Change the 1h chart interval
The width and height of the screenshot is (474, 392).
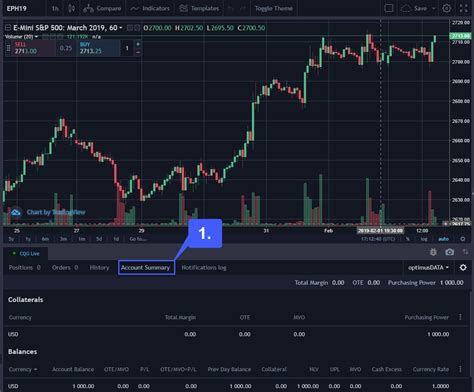coord(55,8)
